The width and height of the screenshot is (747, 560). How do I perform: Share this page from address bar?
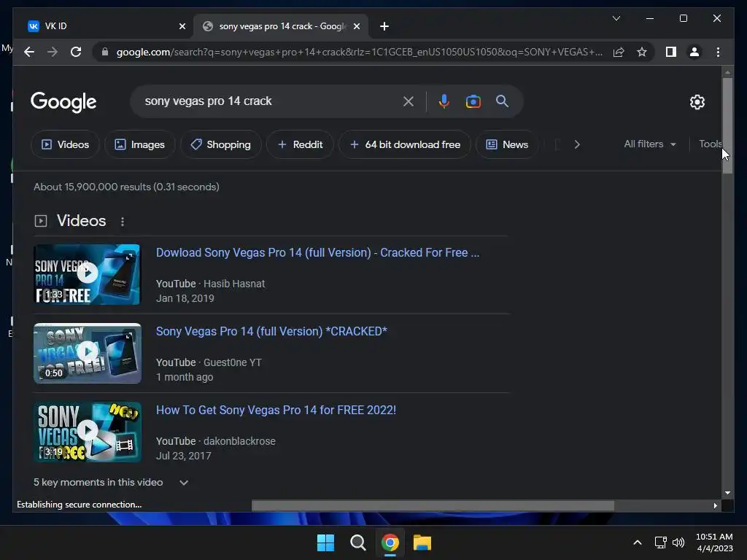point(619,52)
